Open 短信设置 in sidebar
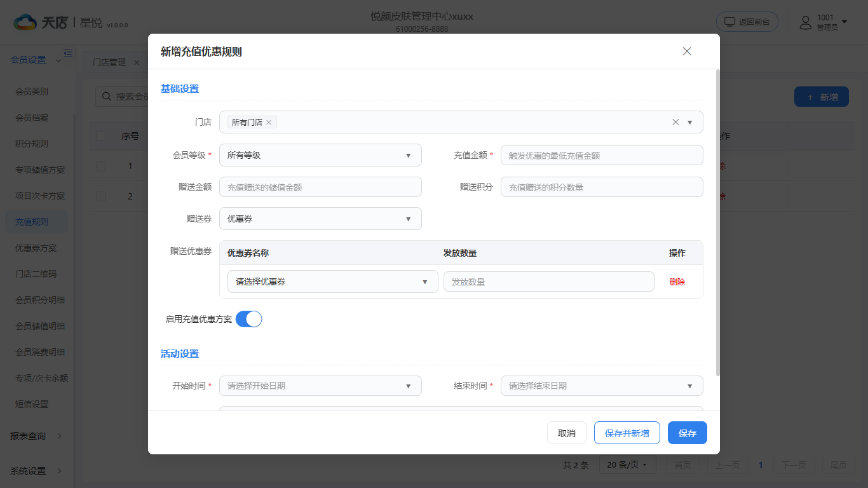Viewport: 868px width, 488px height. click(x=32, y=404)
